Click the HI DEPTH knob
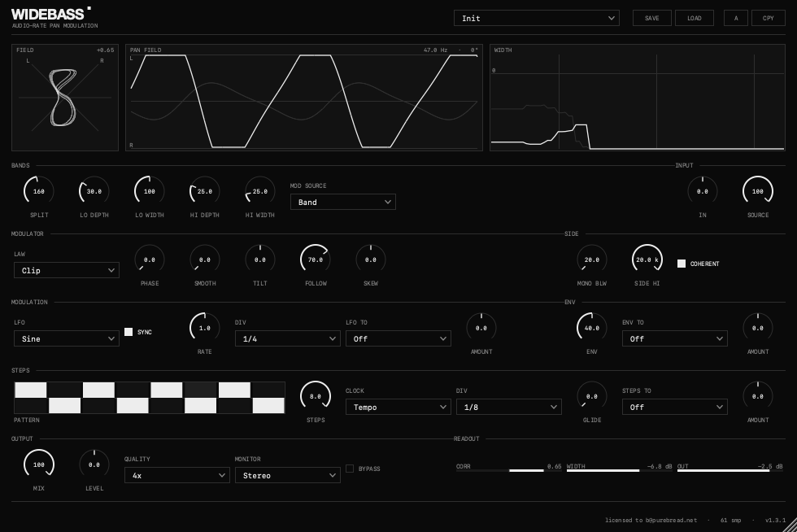 [x=204, y=191]
